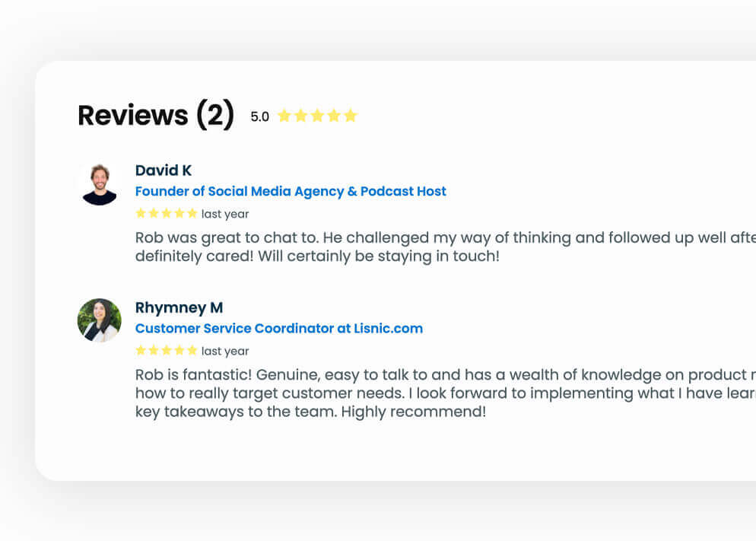The image size is (756, 541).
Task: Open Rhymney M's reviewer name
Action: [179, 307]
